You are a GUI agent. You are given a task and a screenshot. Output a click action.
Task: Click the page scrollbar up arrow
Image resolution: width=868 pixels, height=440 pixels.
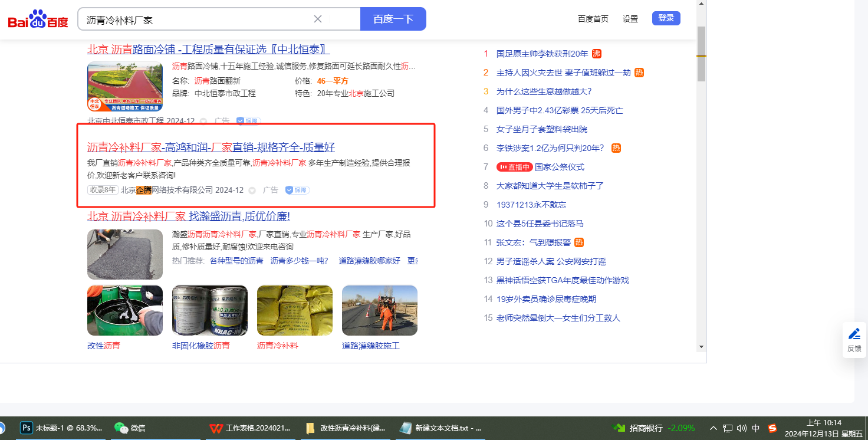coord(701,4)
